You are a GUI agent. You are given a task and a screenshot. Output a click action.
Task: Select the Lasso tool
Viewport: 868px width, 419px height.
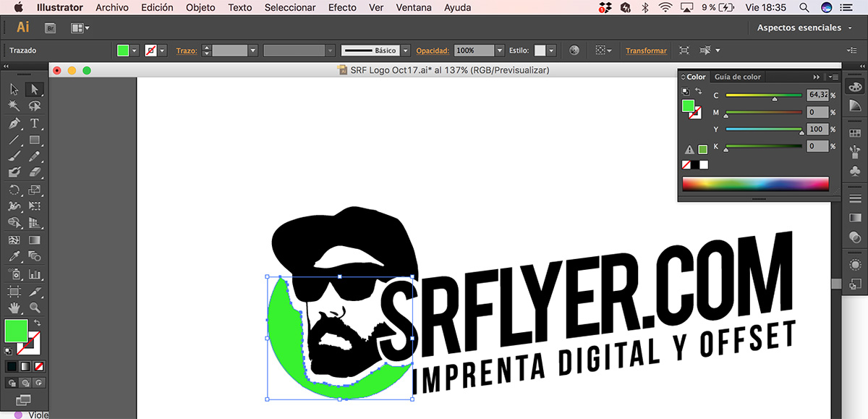coord(34,106)
